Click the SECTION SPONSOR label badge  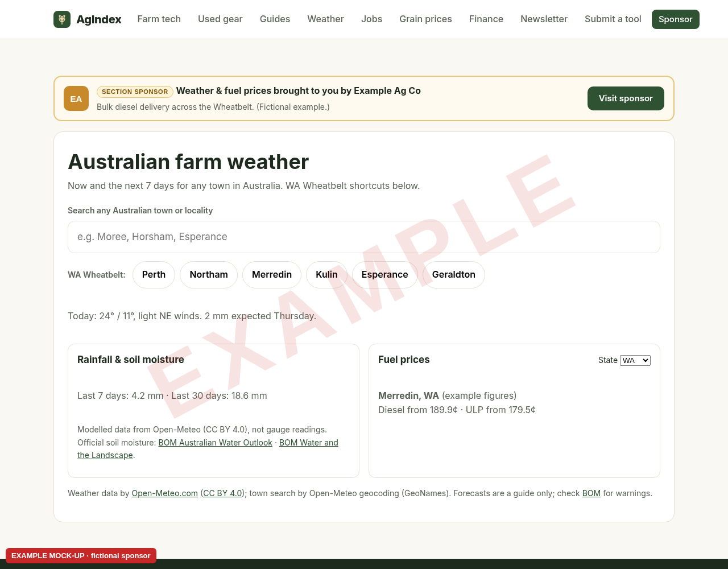[x=135, y=92]
